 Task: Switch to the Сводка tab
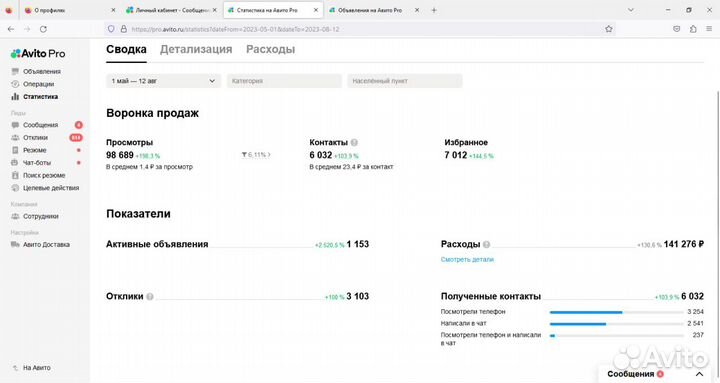[x=126, y=49]
